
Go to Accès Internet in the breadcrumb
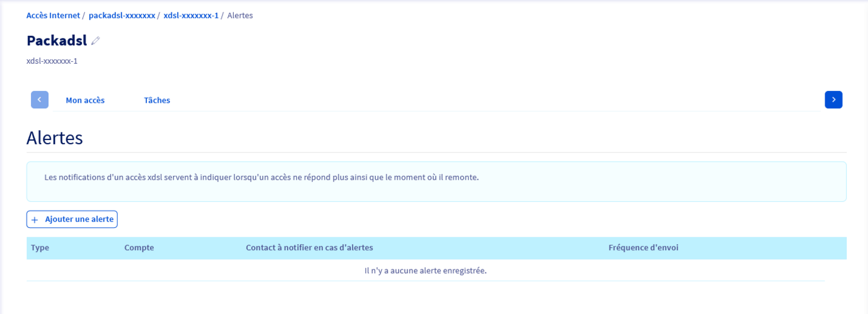(53, 15)
